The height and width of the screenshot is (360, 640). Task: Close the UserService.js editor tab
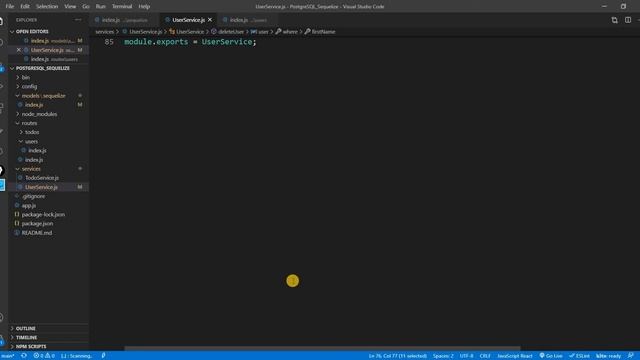point(210,20)
